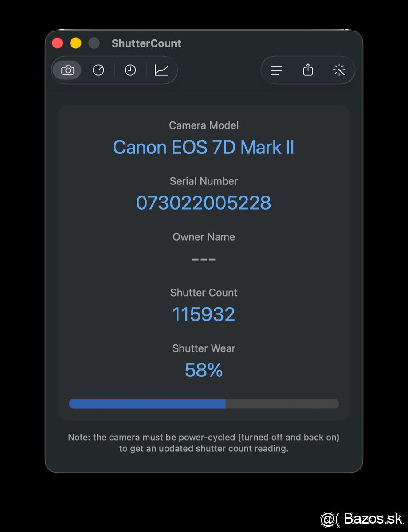Click the Owner Name placeholder dashes
Viewport: 408px width, 532px height.
pos(204,258)
